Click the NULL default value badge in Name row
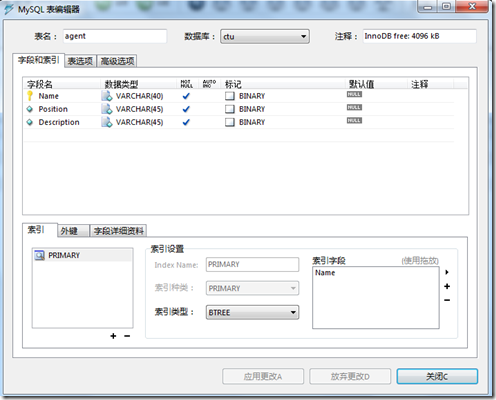The width and height of the screenshot is (496, 400). 354,94
